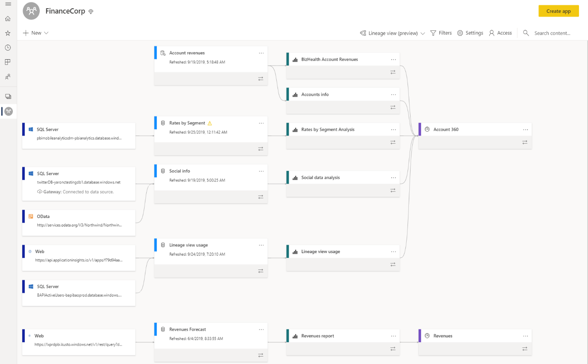The width and height of the screenshot is (588, 364).
Task: Show lineage arrows on Account revenues card
Action: click(260, 79)
